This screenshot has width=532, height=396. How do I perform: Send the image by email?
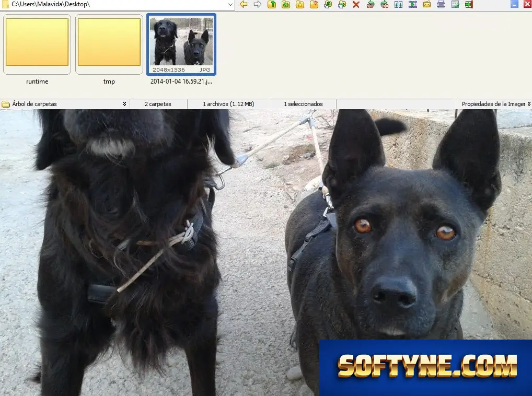[427, 4]
